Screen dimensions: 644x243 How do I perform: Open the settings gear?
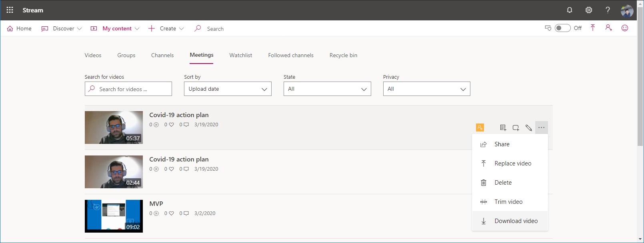click(x=589, y=10)
